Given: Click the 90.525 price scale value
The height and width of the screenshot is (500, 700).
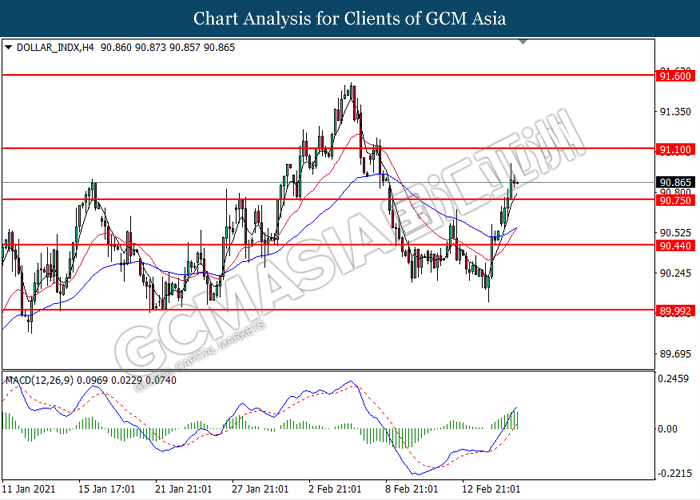Looking at the screenshot, I should click(675, 233).
